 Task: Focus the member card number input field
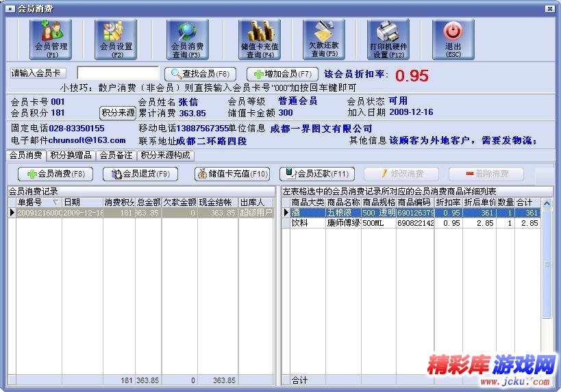tap(118, 73)
